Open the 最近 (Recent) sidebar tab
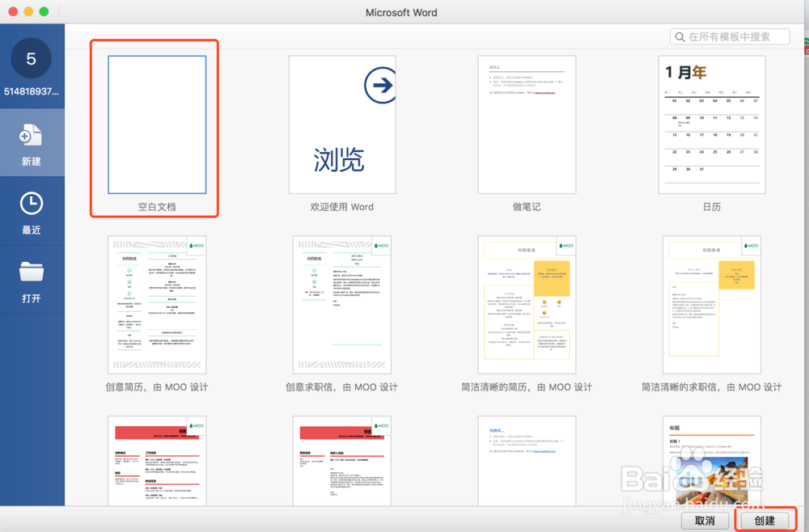This screenshot has width=809, height=532. [x=32, y=211]
